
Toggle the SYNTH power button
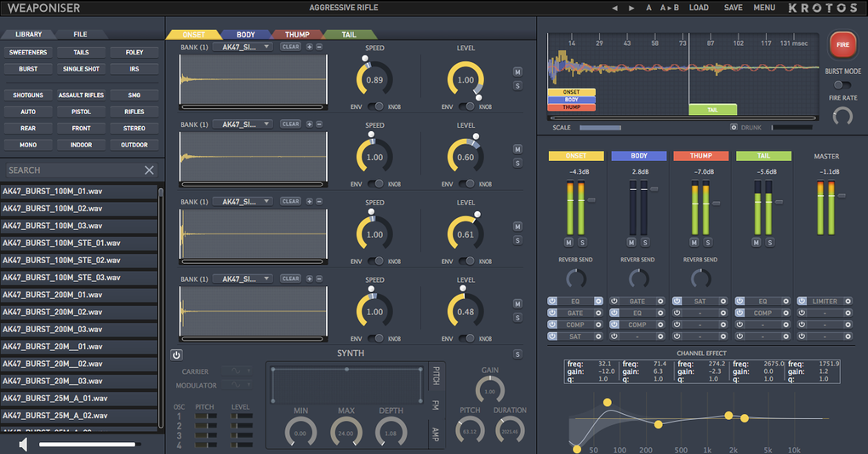[176, 355]
